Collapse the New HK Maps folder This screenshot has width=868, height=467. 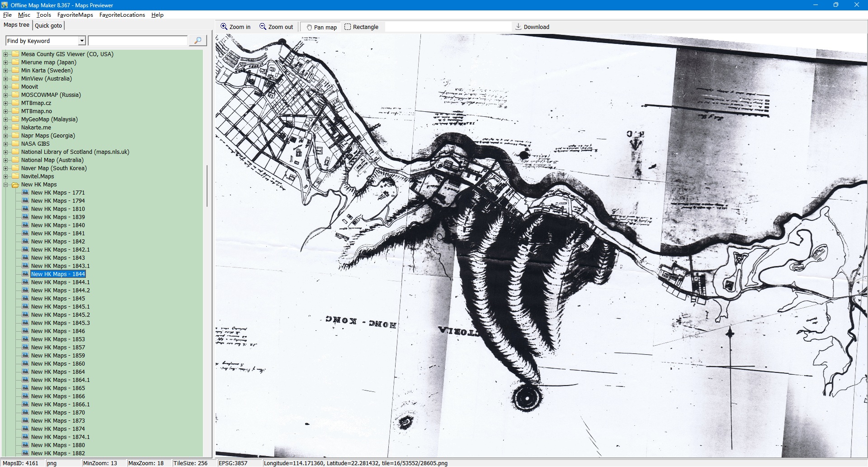[x=6, y=185]
